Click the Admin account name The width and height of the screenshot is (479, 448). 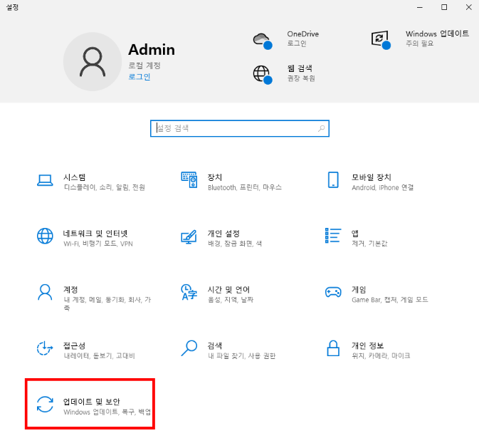[x=152, y=50]
